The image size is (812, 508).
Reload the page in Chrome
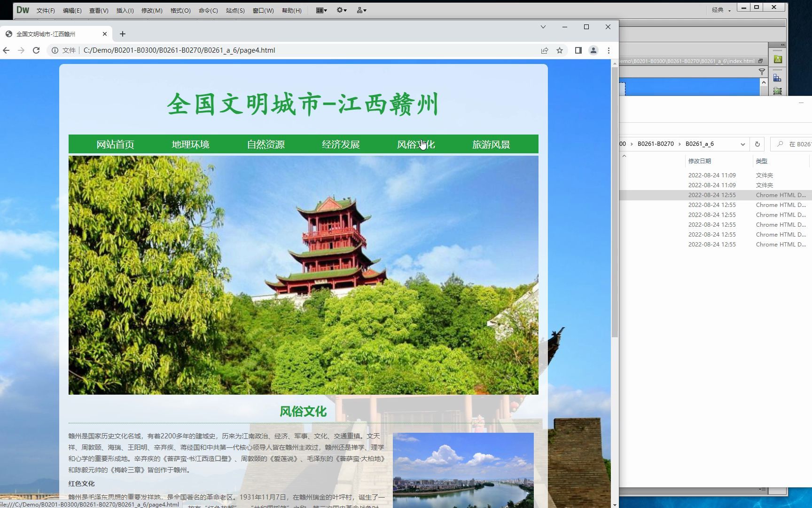pyautogui.click(x=36, y=50)
